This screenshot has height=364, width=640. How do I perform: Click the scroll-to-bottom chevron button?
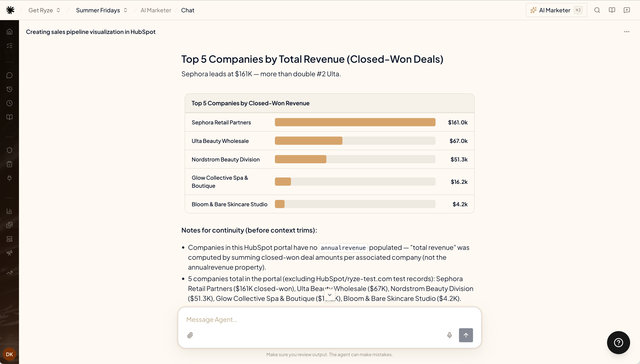[330, 295]
